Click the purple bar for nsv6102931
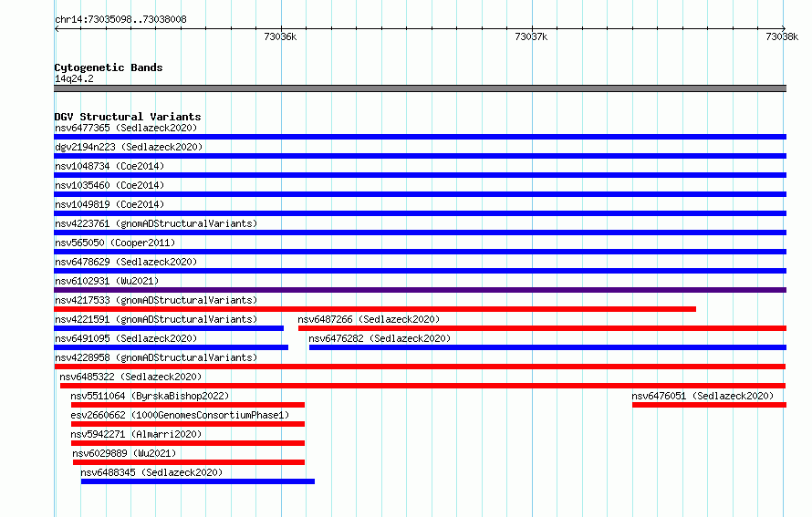This screenshot has height=517, width=812. [x=420, y=290]
